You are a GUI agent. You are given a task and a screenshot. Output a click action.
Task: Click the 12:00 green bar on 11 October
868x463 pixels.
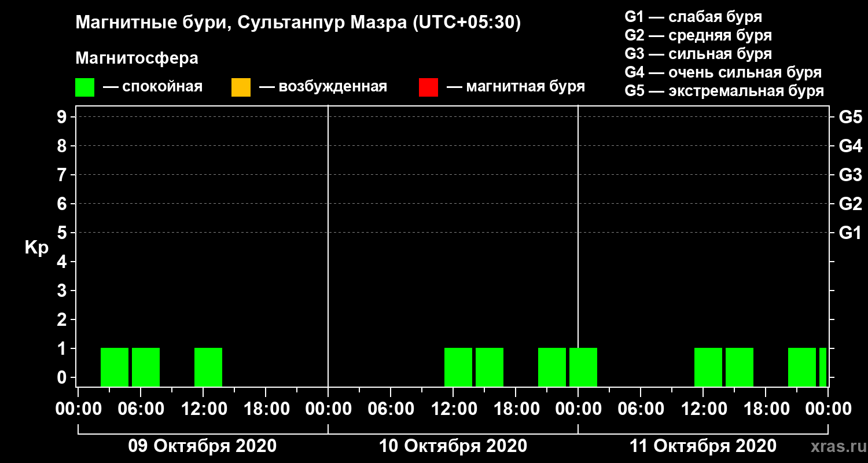708,367
